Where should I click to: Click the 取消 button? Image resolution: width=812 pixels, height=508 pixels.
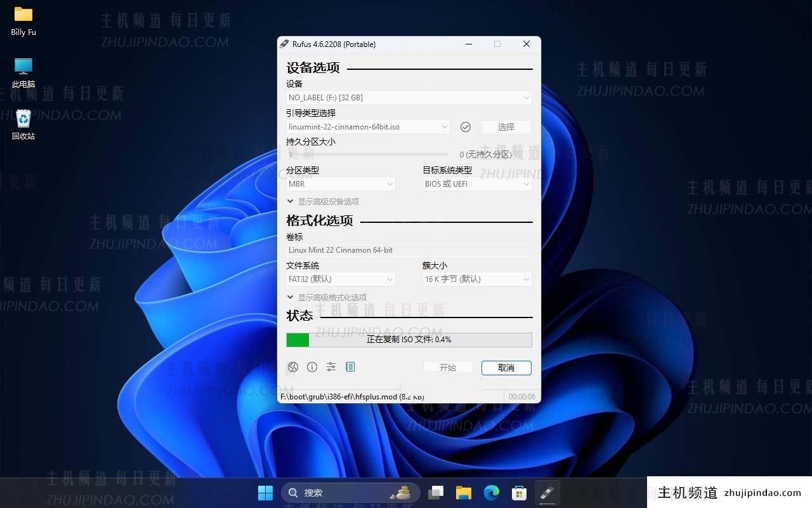coord(506,368)
